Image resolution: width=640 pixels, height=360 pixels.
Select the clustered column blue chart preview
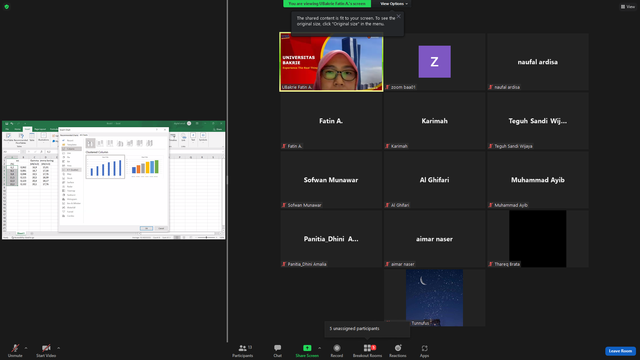point(105,167)
